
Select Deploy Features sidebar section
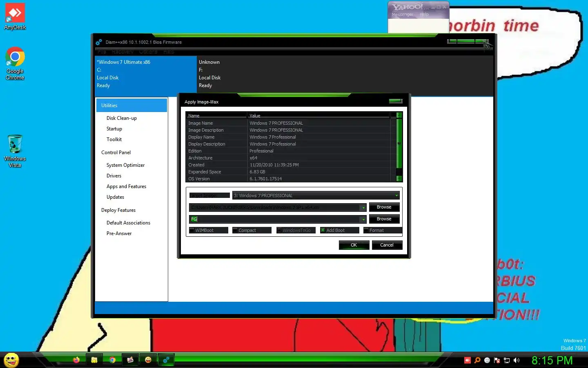tap(118, 210)
